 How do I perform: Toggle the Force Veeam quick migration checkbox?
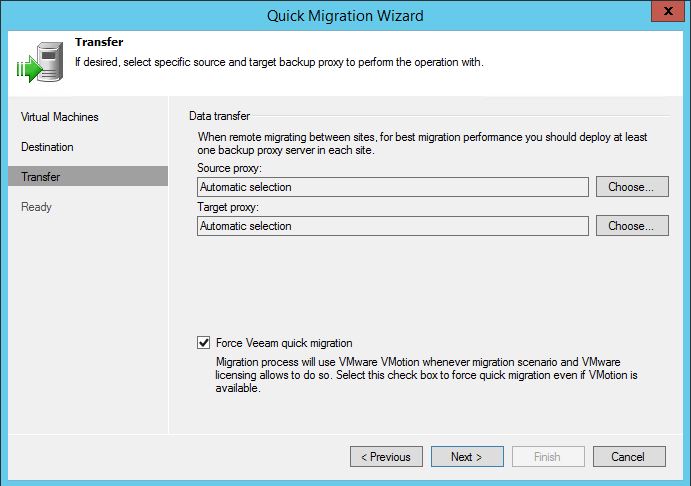(204, 343)
